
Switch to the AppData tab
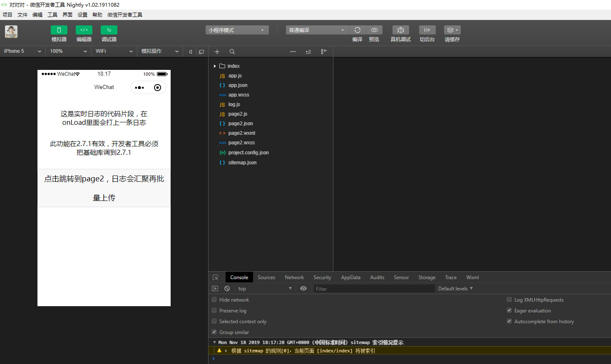[351, 277]
